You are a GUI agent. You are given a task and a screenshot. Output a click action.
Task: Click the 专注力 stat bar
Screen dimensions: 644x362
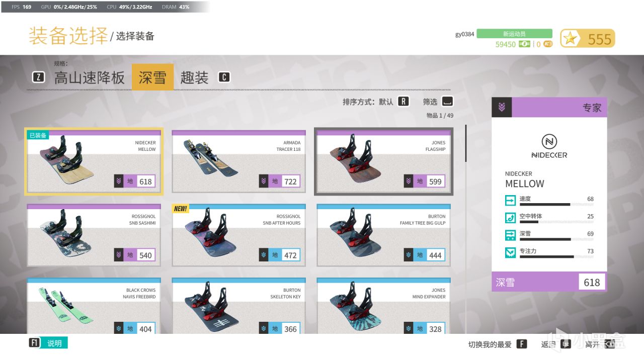click(x=556, y=256)
